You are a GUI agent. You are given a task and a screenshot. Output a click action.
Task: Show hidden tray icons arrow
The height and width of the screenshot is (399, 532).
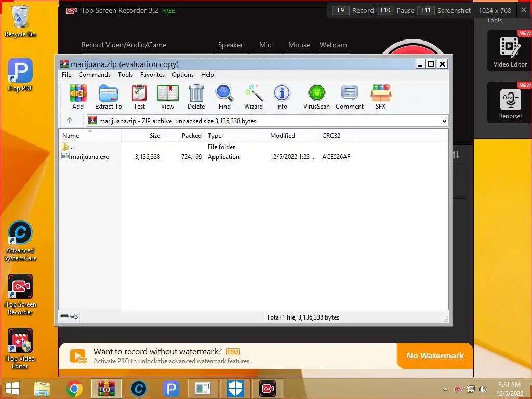pos(445,389)
